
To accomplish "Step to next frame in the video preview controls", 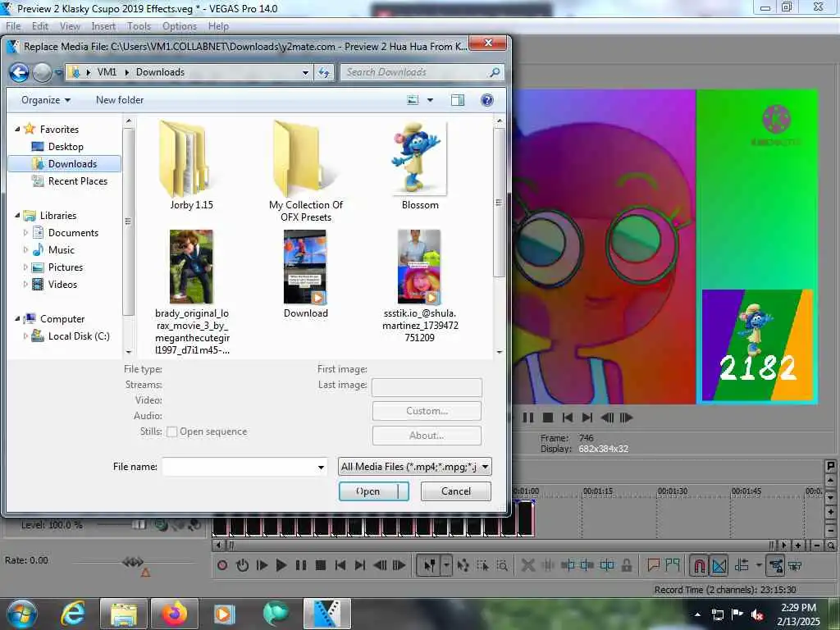I will click(x=626, y=418).
